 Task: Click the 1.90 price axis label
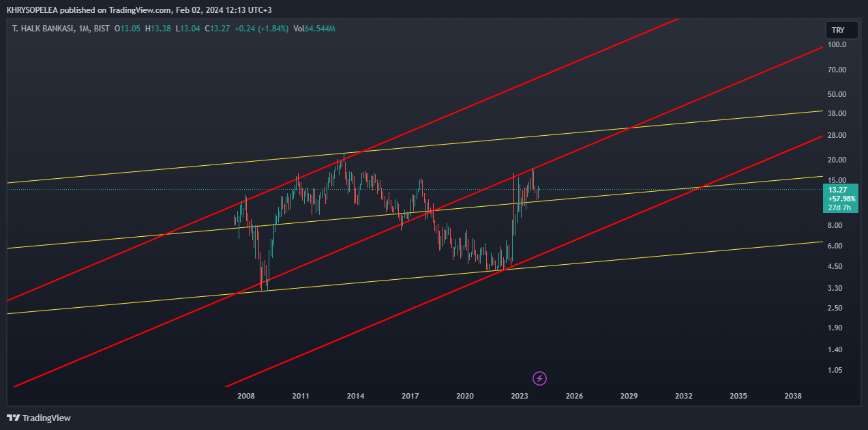[835, 328]
